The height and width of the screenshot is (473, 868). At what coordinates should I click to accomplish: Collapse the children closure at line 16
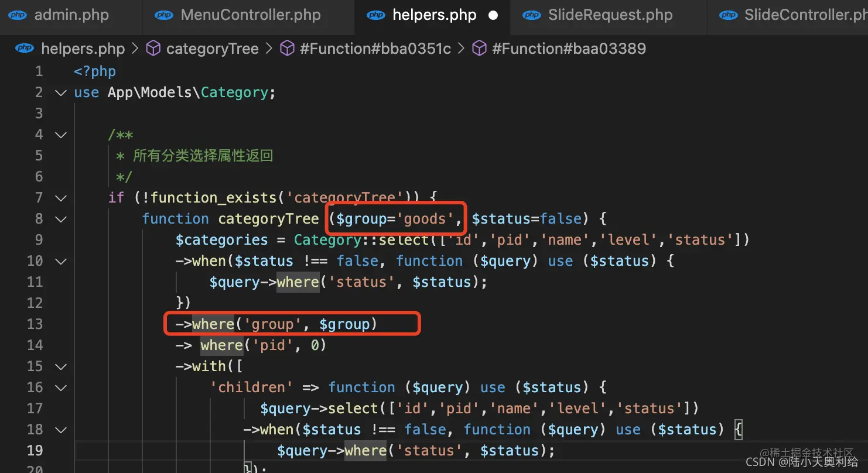61,388
